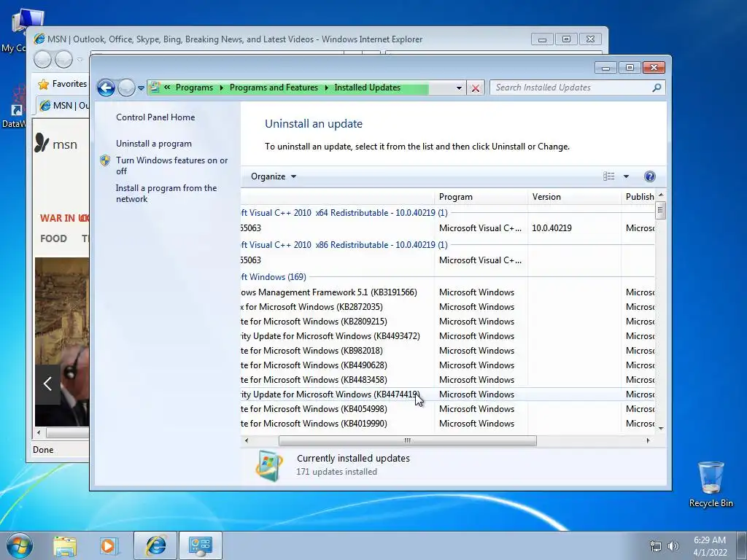747x560 pixels.
Task: Stop loading with the red X button
Action: click(476, 88)
